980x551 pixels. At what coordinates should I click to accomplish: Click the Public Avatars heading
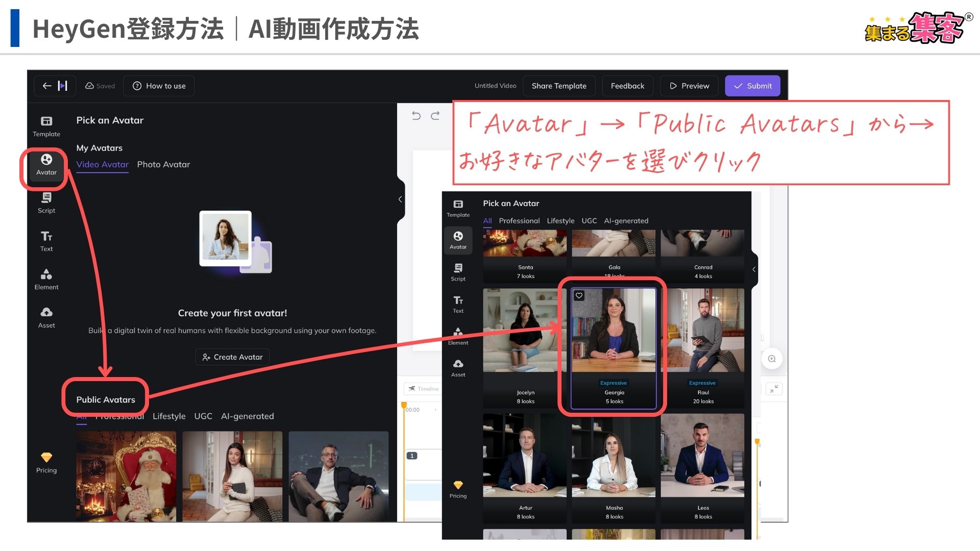[x=106, y=399]
